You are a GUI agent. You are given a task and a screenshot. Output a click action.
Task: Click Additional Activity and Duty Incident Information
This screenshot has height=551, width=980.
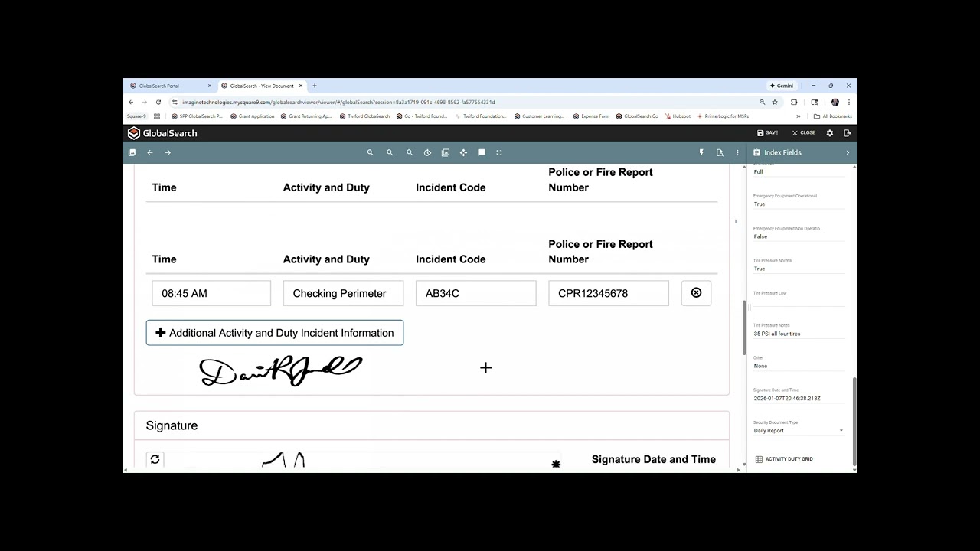(275, 333)
